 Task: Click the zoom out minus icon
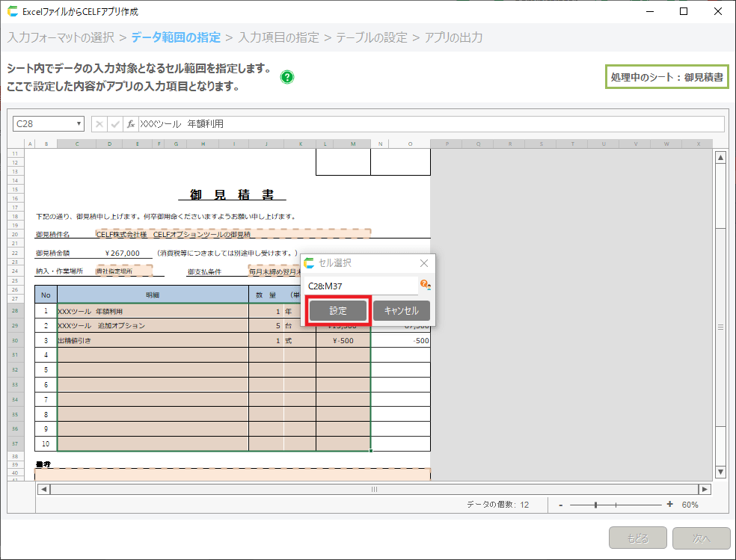tap(560, 505)
